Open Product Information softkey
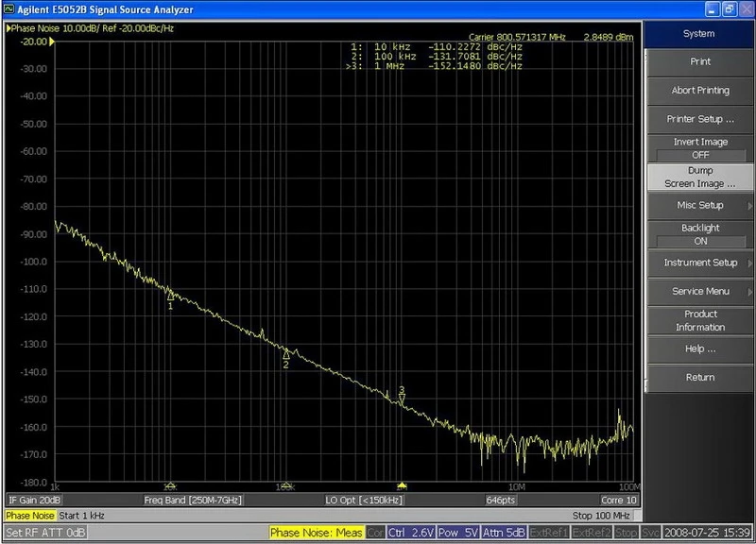This screenshot has width=756, height=544. click(x=700, y=320)
